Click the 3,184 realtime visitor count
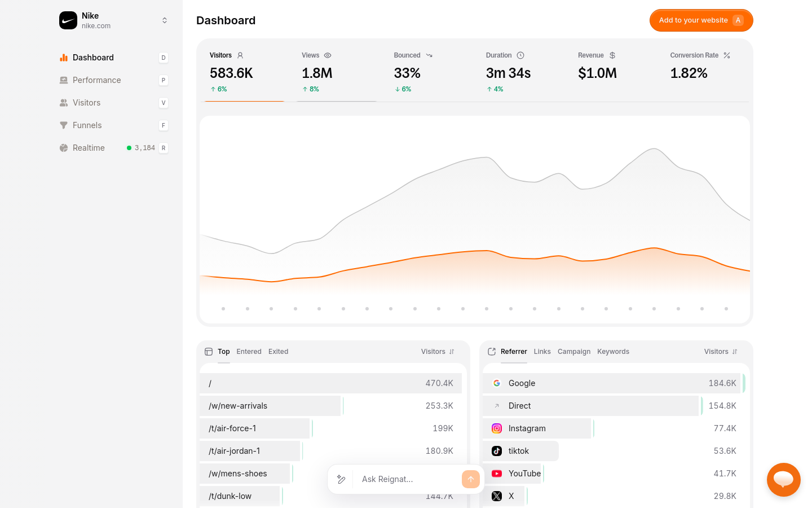812x508 pixels. click(145, 148)
